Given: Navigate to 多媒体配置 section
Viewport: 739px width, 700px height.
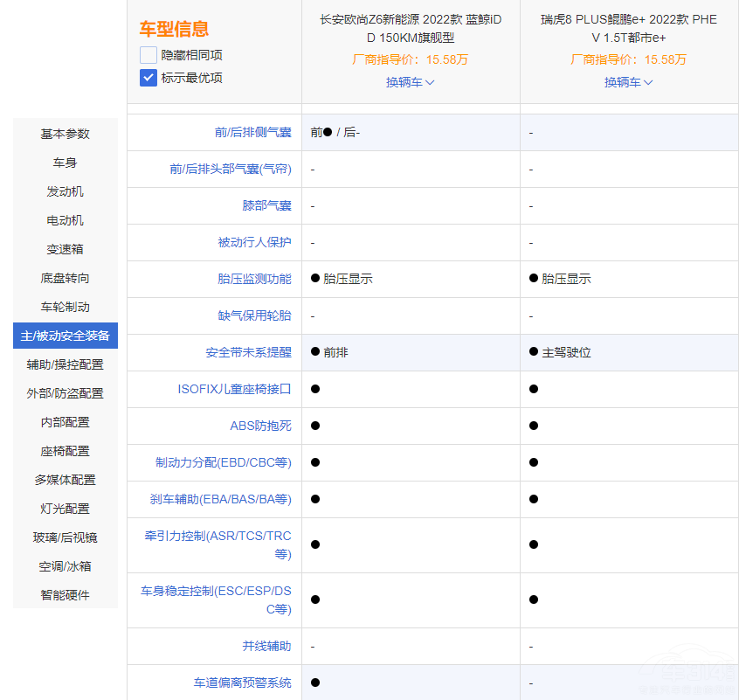Looking at the screenshot, I should [x=66, y=480].
